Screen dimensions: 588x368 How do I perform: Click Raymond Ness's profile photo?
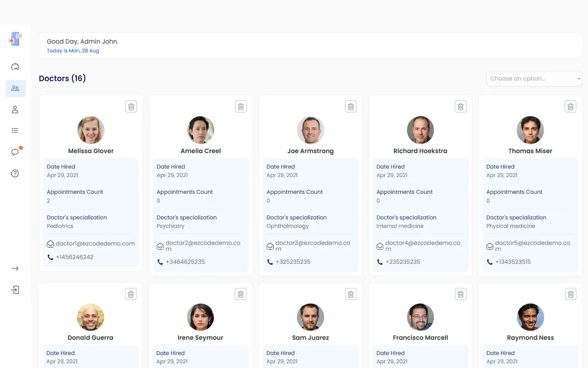pyautogui.click(x=530, y=317)
